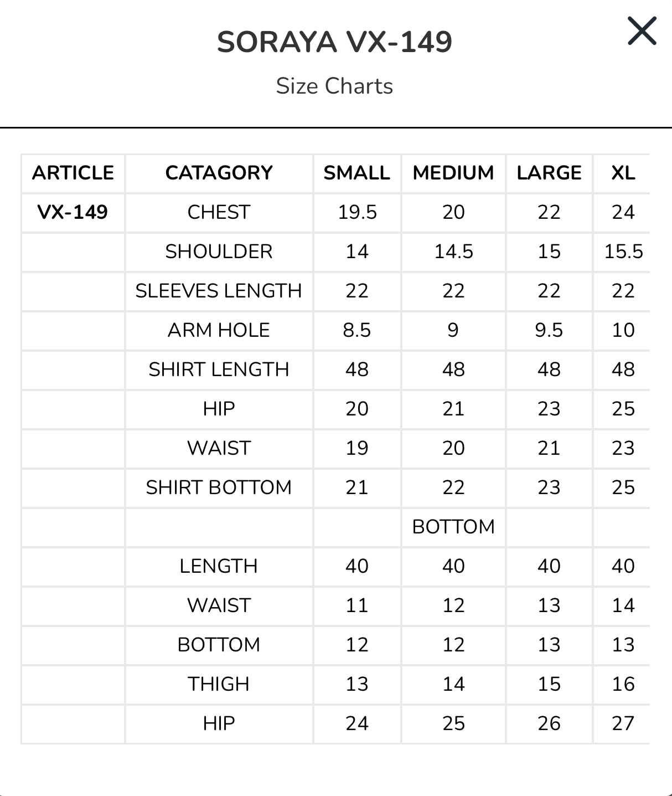Click the ARM HOLE row label
The image size is (672, 796).
[x=219, y=330]
